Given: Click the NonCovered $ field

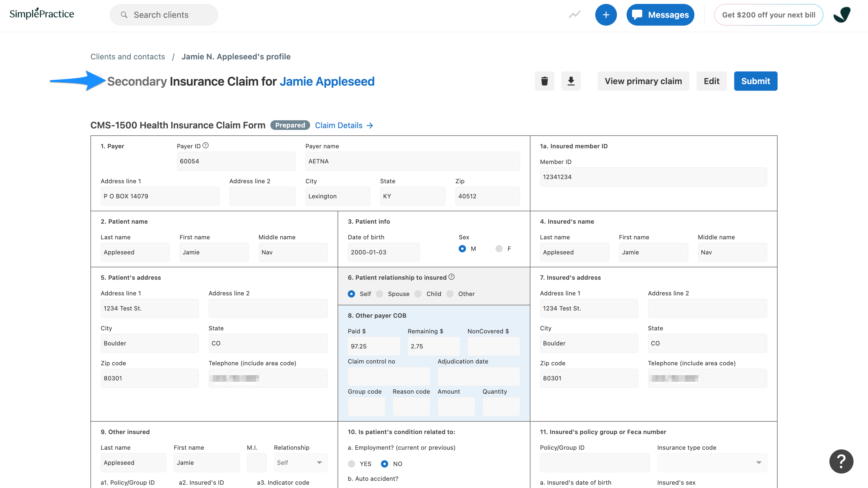Looking at the screenshot, I should [x=494, y=346].
